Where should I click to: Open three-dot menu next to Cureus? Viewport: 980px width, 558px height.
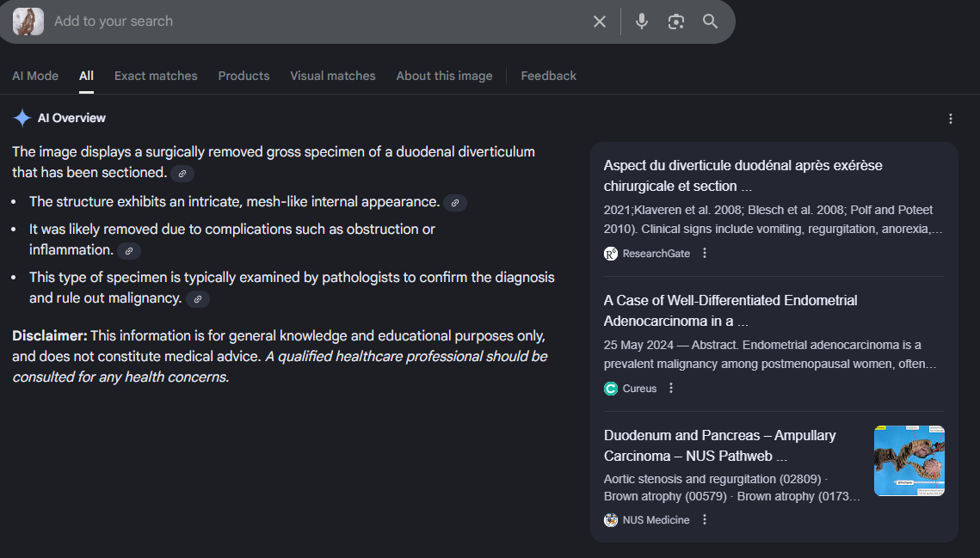click(x=670, y=388)
